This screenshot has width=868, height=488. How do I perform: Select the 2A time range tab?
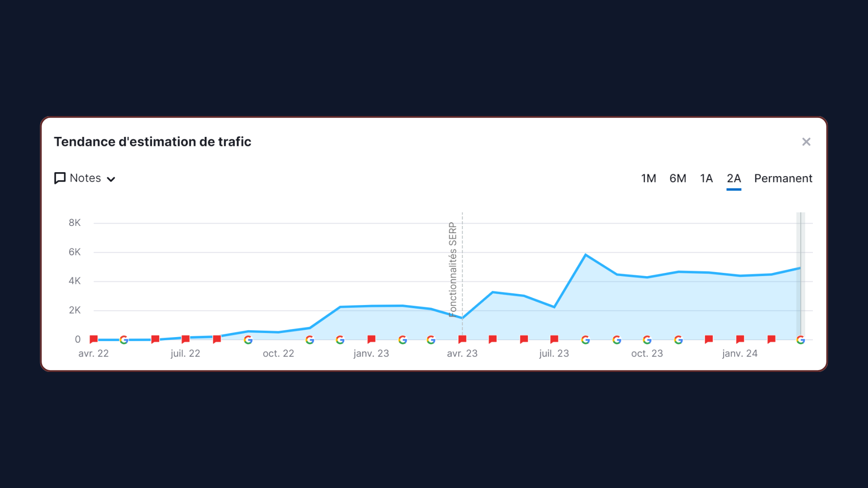pyautogui.click(x=734, y=178)
